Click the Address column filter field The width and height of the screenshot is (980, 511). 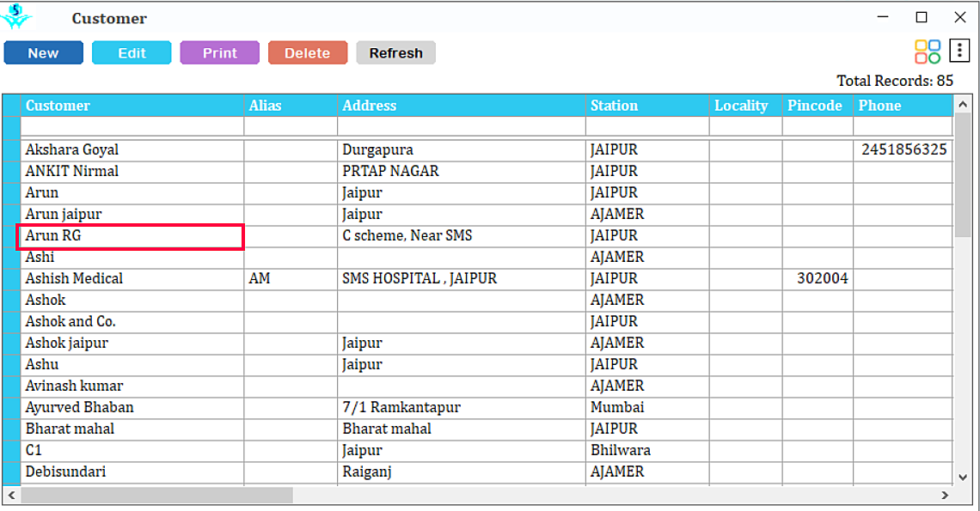pyautogui.click(x=462, y=127)
